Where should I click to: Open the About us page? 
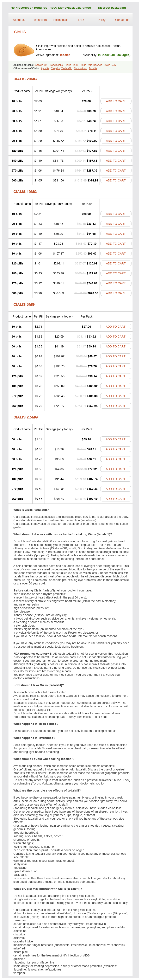pyautogui.click(x=19, y=20)
